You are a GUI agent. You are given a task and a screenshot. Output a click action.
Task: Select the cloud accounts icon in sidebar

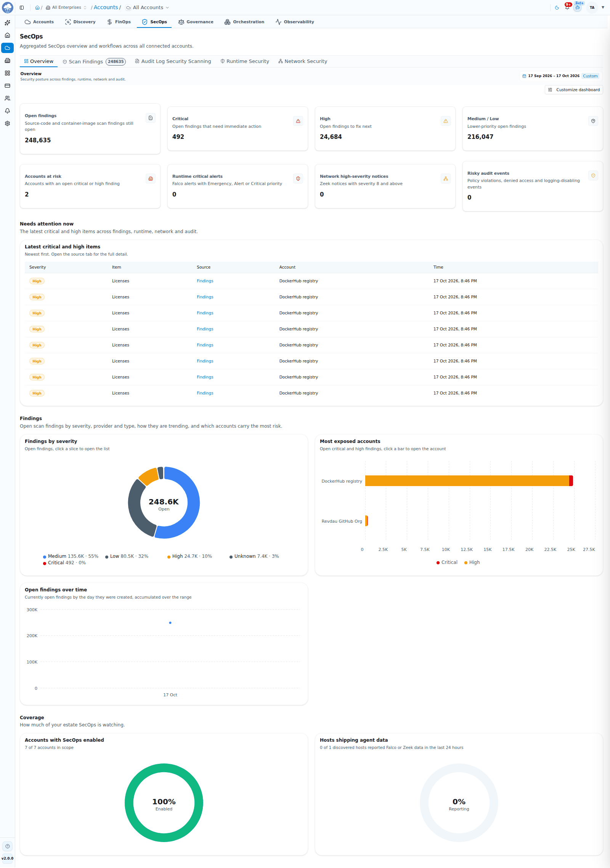pyautogui.click(x=7, y=48)
